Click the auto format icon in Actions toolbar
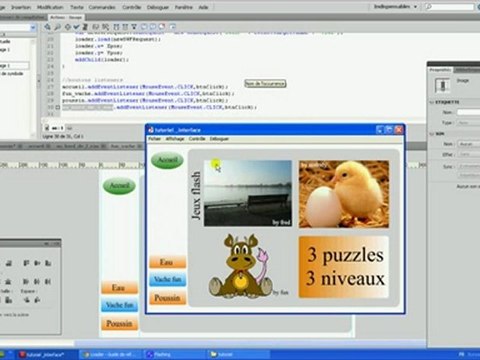The width and height of the screenshot is (480, 360). [85, 27]
